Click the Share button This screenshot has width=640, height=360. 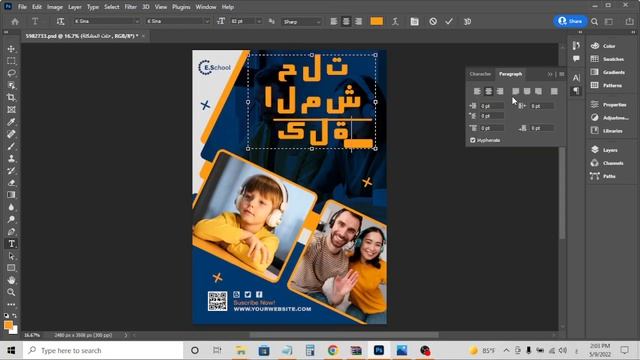pos(570,21)
